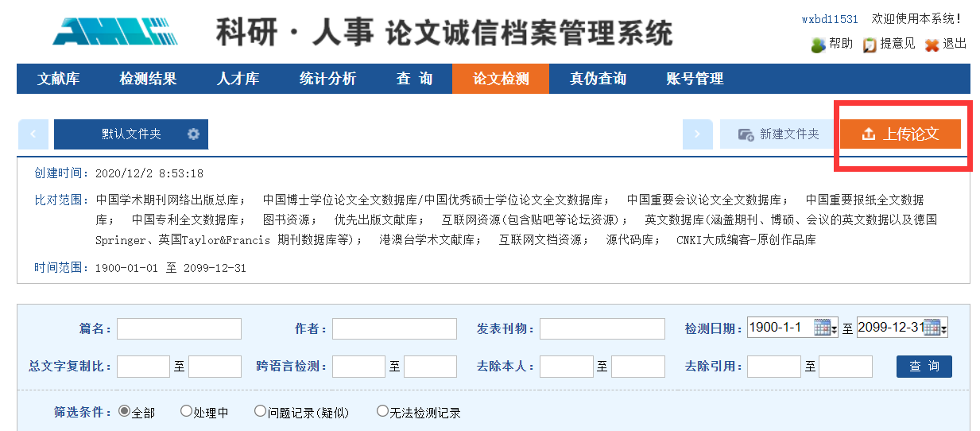Viewport: 980px width, 431px height.
Task: Focus the 作者 author input field
Action: [394, 328]
